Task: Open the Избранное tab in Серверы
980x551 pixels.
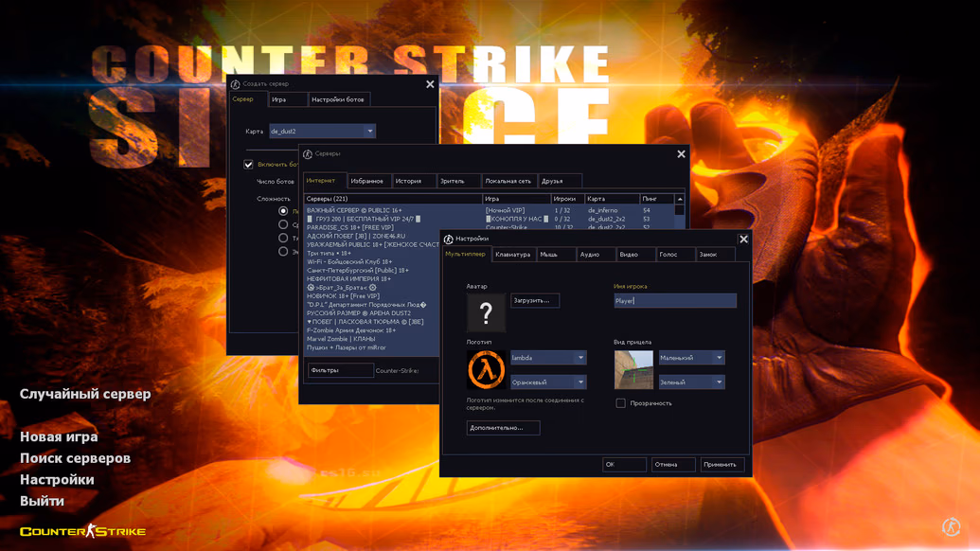Action: [366, 181]
